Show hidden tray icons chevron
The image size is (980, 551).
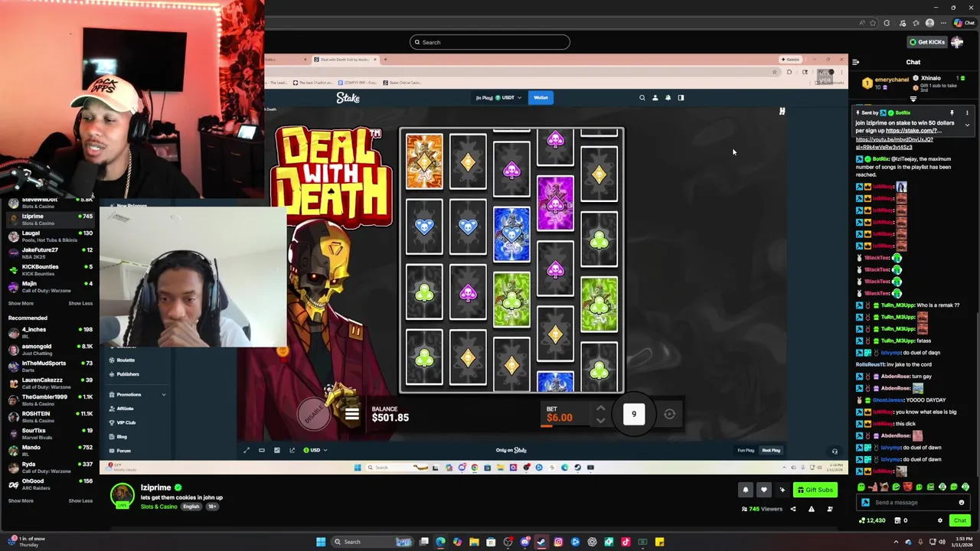click(x=897, y=542)
